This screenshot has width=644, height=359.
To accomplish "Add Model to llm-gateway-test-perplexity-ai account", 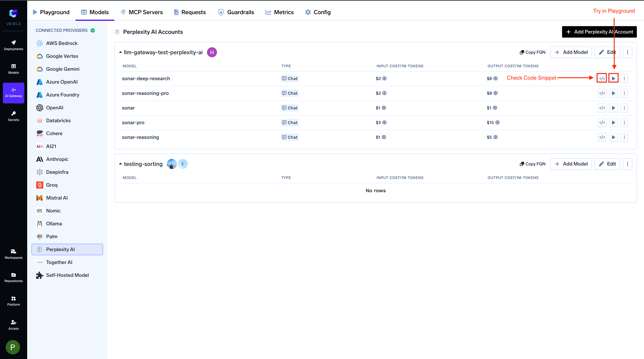I will click(x=571, y=52).
